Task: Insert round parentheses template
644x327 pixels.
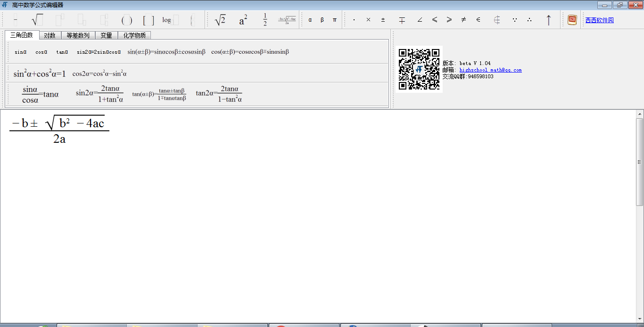Action: click(x=126, y=20)
